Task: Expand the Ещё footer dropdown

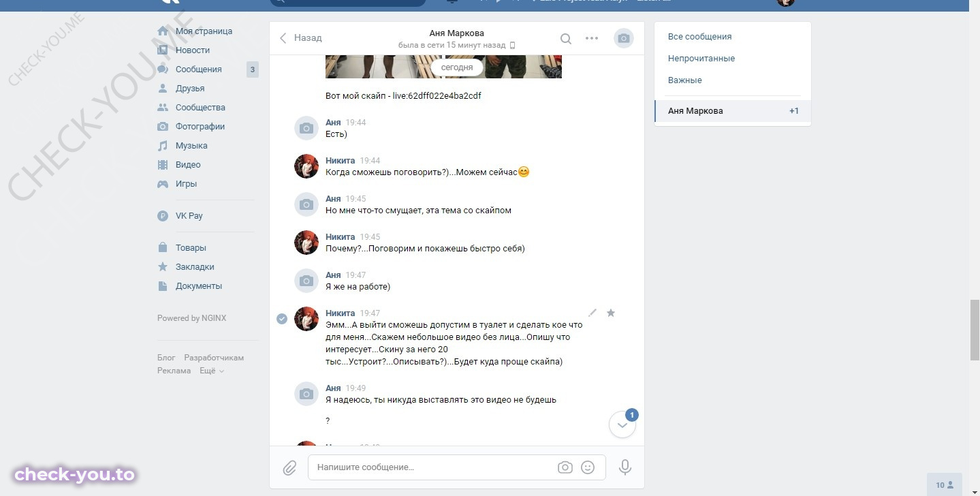Action: point(212,371)
